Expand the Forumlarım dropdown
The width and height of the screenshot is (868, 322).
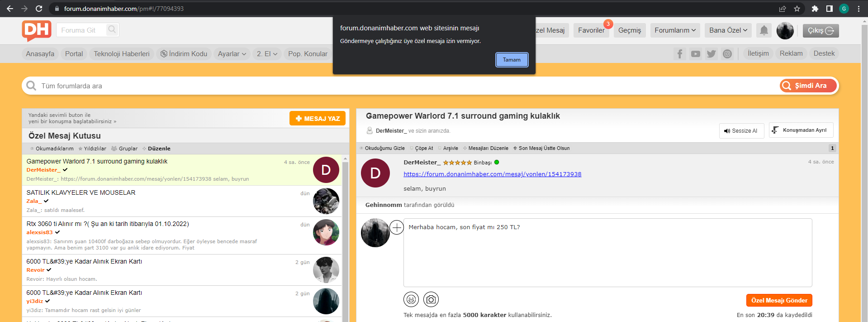point(675,30)
